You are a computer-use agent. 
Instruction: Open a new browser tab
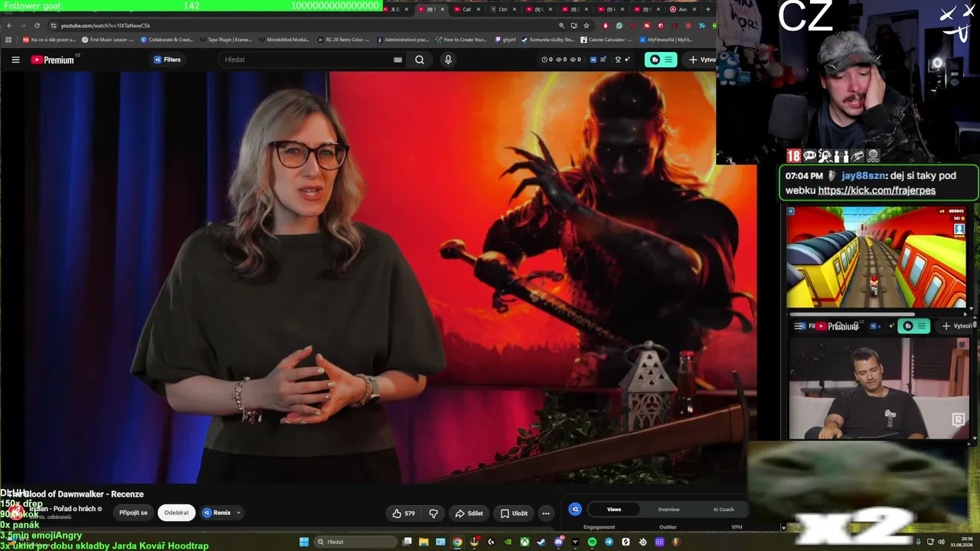(708, 9)
